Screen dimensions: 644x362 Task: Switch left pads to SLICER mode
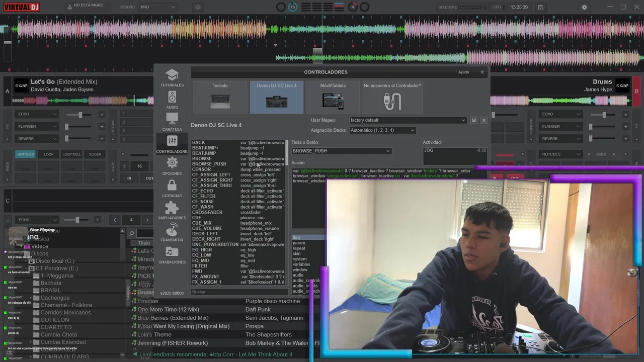95,154
